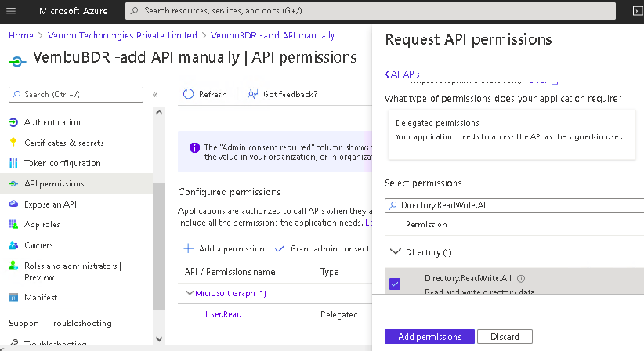Open the hamburger portal menu
Viewport: 644px width, 351px height.
(x=11, y=11)
